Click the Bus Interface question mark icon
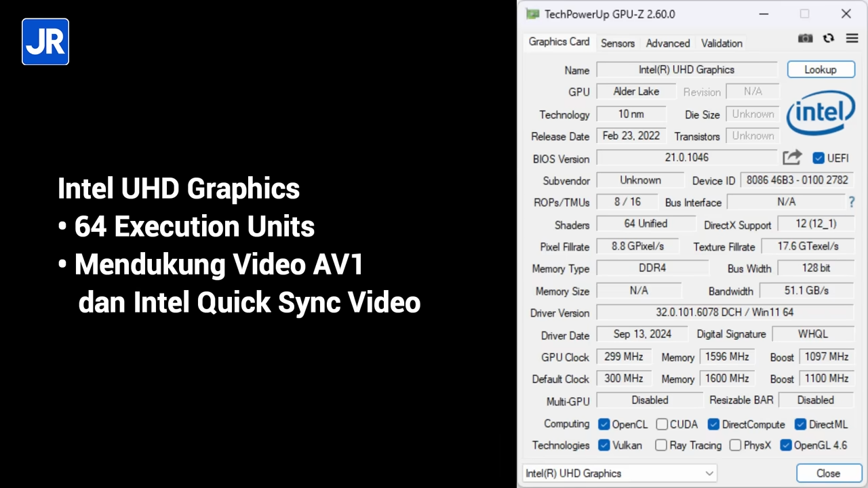Image resolution: width=868 pixels, height=488 pixels. tap(851, 202)
